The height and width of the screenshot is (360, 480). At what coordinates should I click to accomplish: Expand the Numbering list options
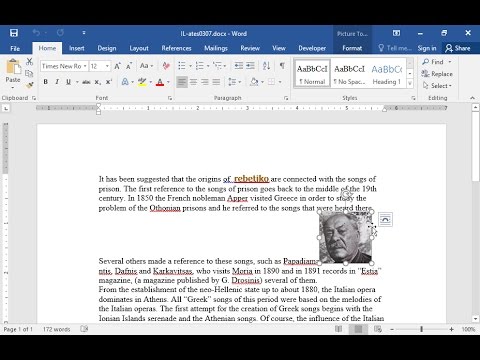pos(208,66)
